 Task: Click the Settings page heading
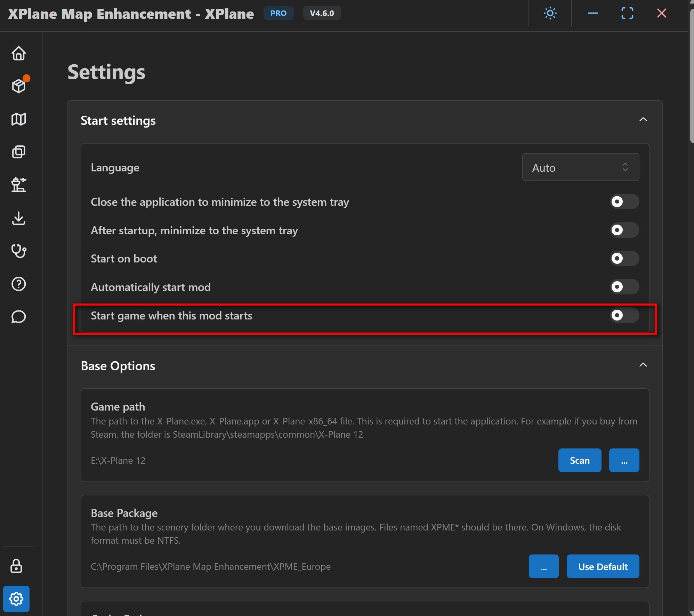coord(106,72)
